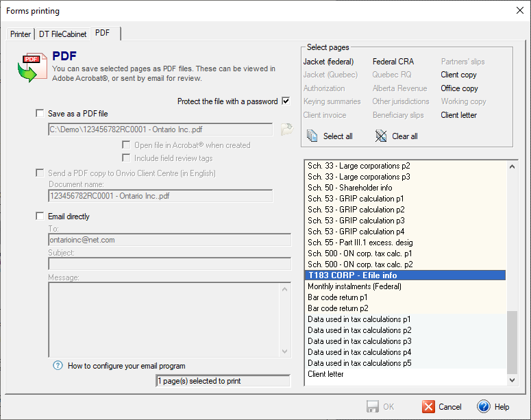Switch to the Printer tab
Image resolution: width=531 pixels, height=420 pixels.
click(x=21, y=34)
